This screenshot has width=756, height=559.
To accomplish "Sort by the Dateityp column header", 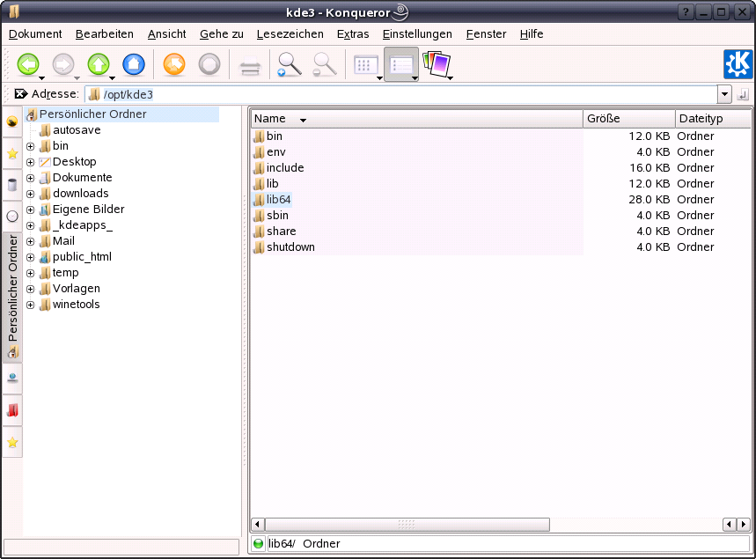I will [x=713, y=119].
